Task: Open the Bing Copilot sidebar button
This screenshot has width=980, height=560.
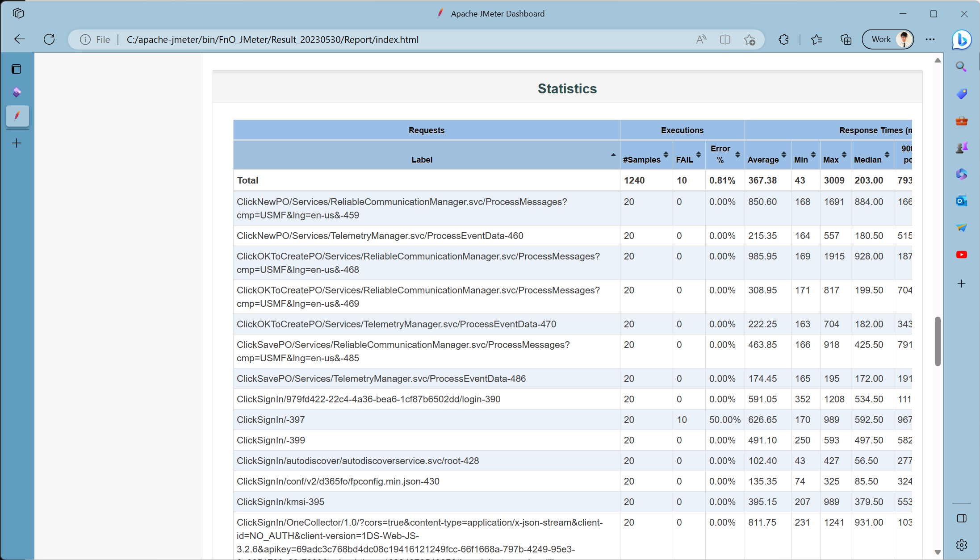Action: (961, 39)
